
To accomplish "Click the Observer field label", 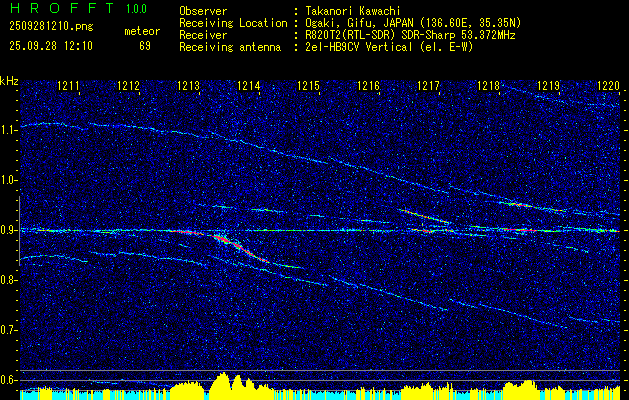I will click(x=203, y=11).
